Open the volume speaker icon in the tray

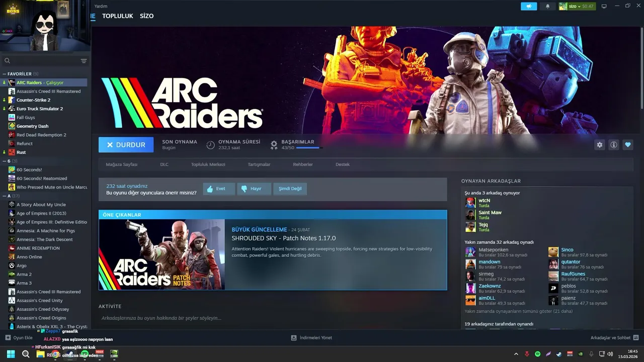(610, 354)
